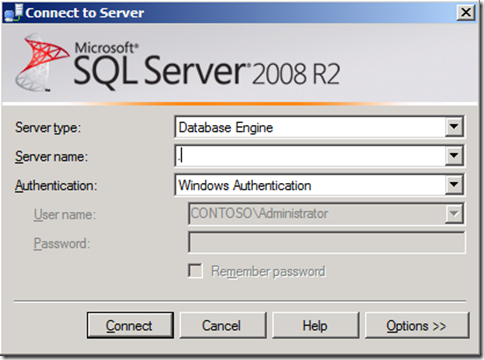Click the Authentication label
484x360 pixels.
[x=56, y=185]
